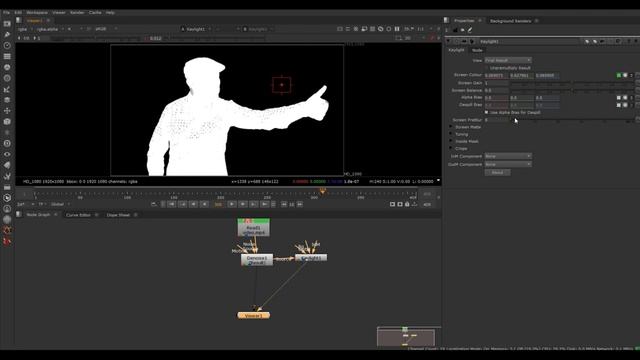Open the sRGB colorspace dropdown

click(106, 29)
